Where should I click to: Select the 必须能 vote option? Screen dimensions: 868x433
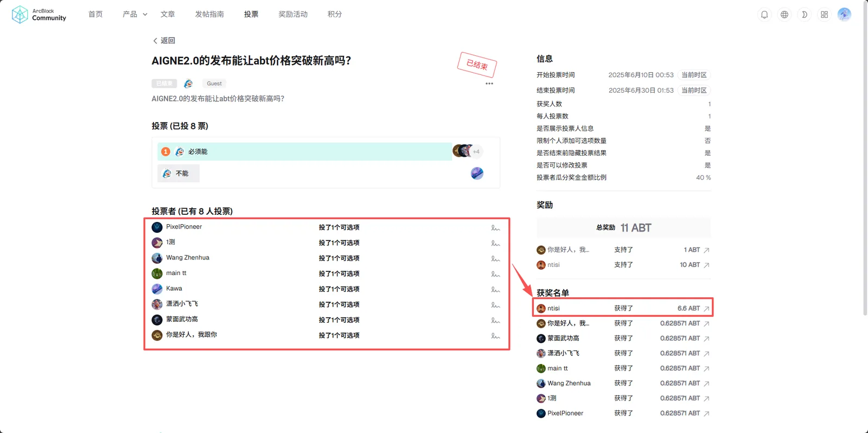click(x=304, y=152)
